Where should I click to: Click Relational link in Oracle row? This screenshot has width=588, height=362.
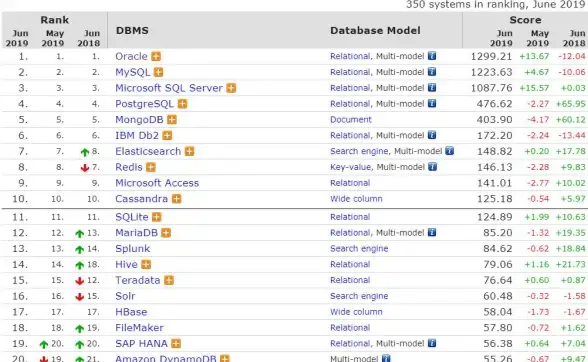tap(350, 56)
